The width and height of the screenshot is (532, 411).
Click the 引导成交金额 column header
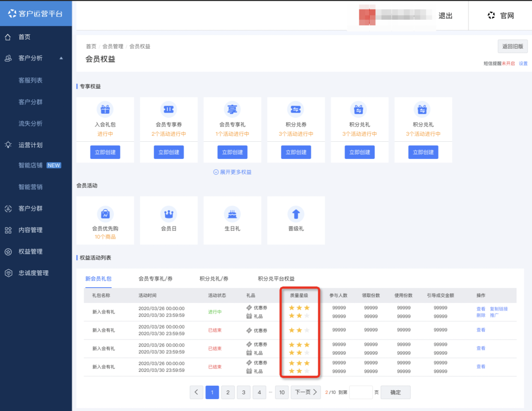coord(441,295)
